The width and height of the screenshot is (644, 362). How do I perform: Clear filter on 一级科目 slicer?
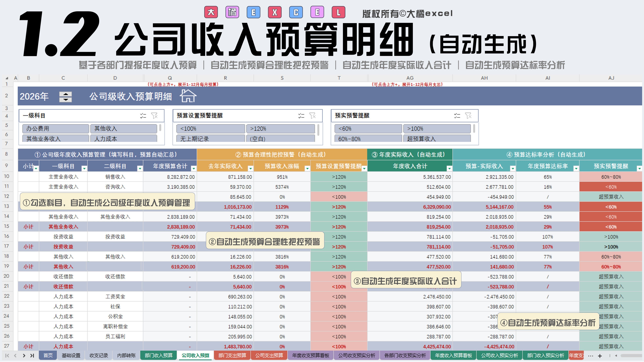pyautogui.click(x=154, y=116)
